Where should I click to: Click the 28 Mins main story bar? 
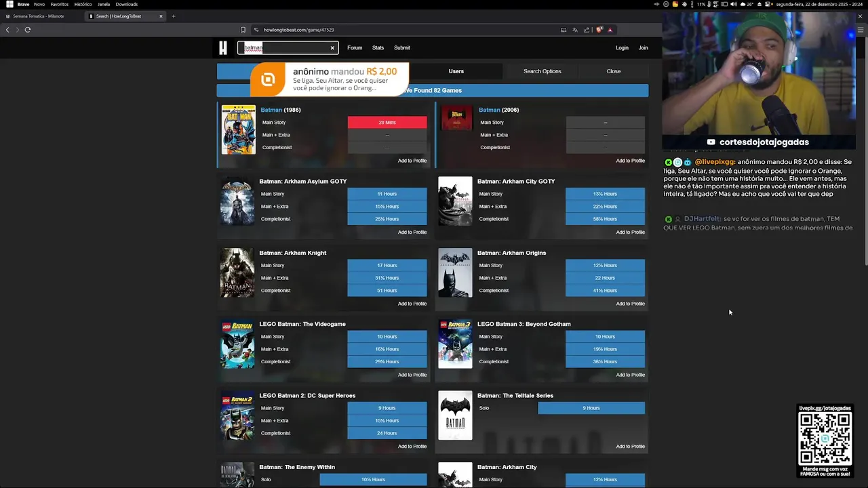(387, 123)
